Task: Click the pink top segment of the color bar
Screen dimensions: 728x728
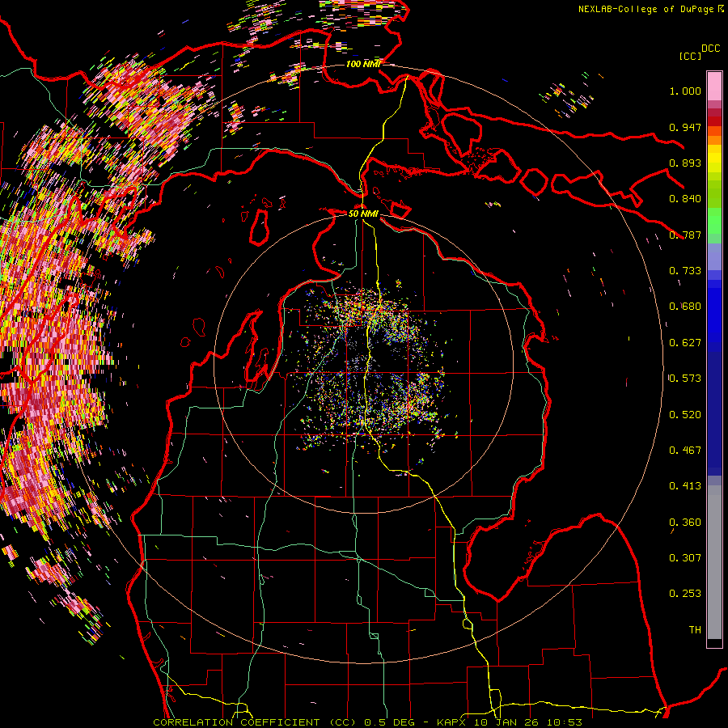Action: click(714, 86)
